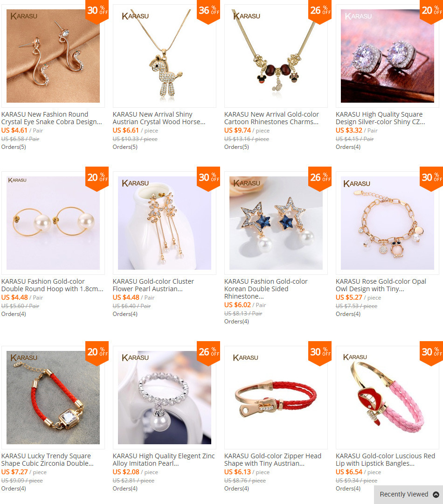View the double sided star earrings image
The height and width of the screenshot is (504, 443).
(x=276, y=223)
